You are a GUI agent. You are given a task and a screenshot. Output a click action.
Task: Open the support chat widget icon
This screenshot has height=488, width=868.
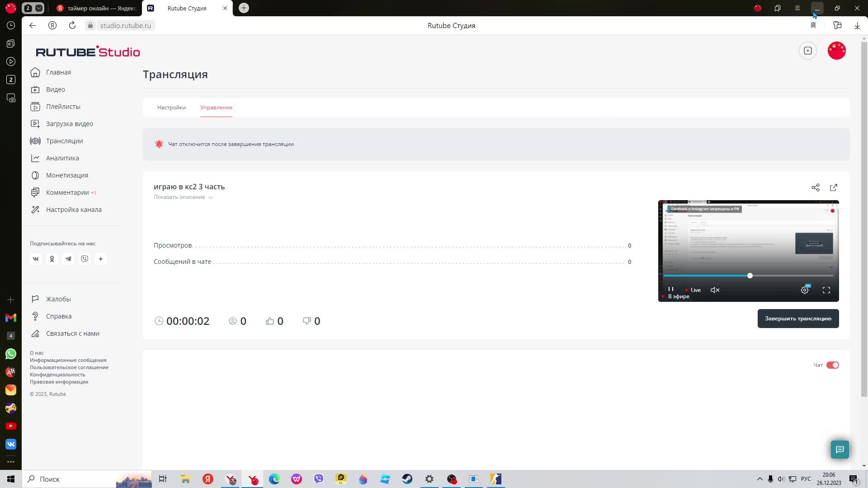click(x=840, y=449)
